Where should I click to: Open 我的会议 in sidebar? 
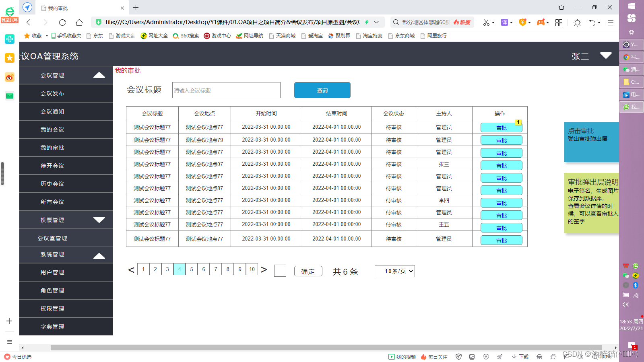coord(66,130)
